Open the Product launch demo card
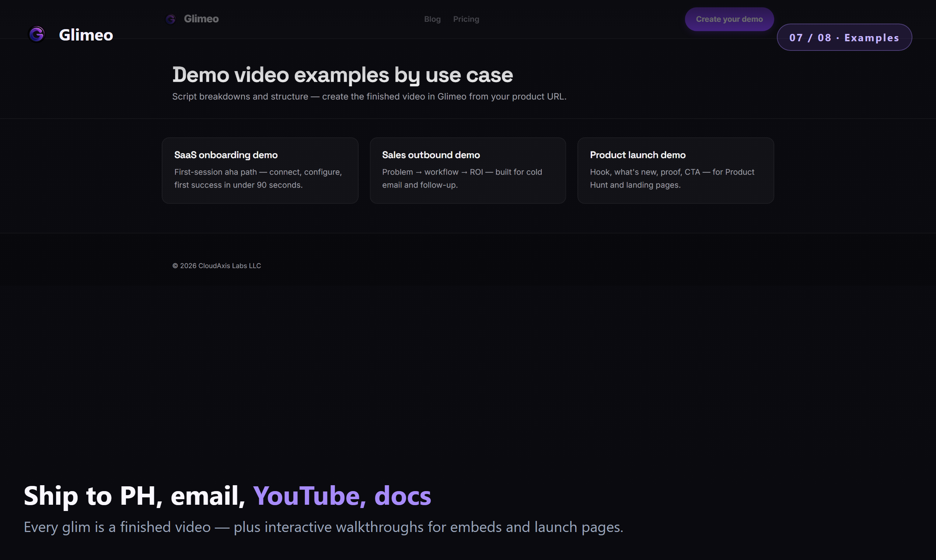 tap(675, 171)
